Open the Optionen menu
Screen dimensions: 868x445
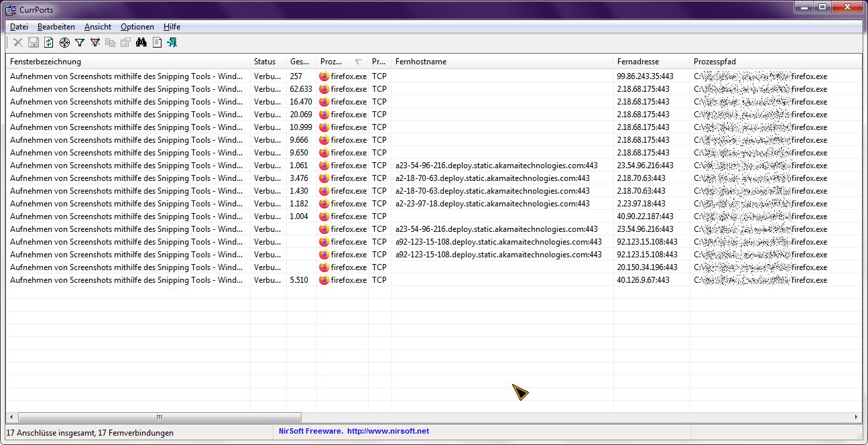point(137,27)
